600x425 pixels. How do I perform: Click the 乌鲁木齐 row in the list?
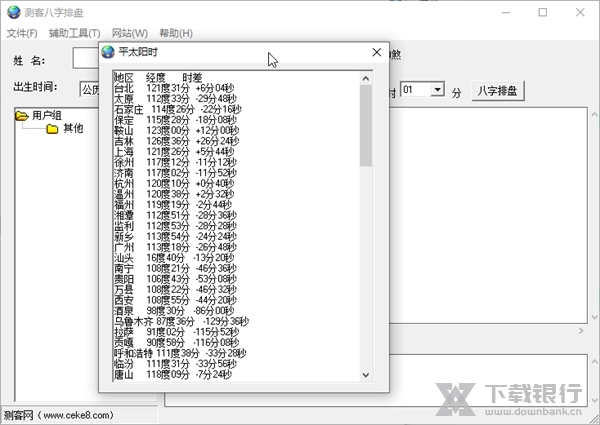click(x=181, y=321)
